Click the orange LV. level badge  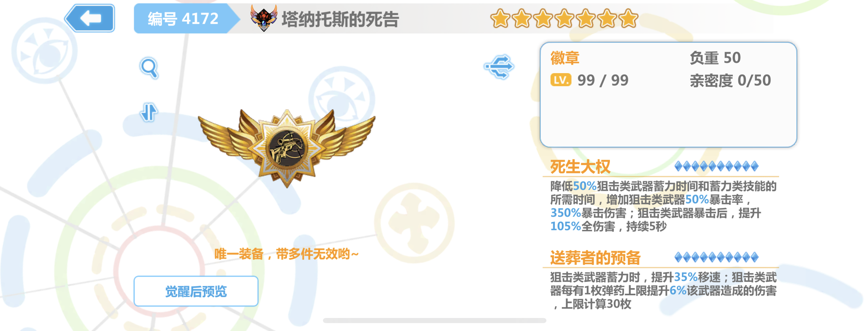pos(561,80)
